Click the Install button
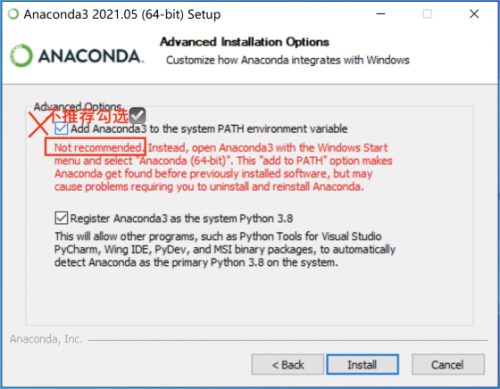 click(362, 364)
